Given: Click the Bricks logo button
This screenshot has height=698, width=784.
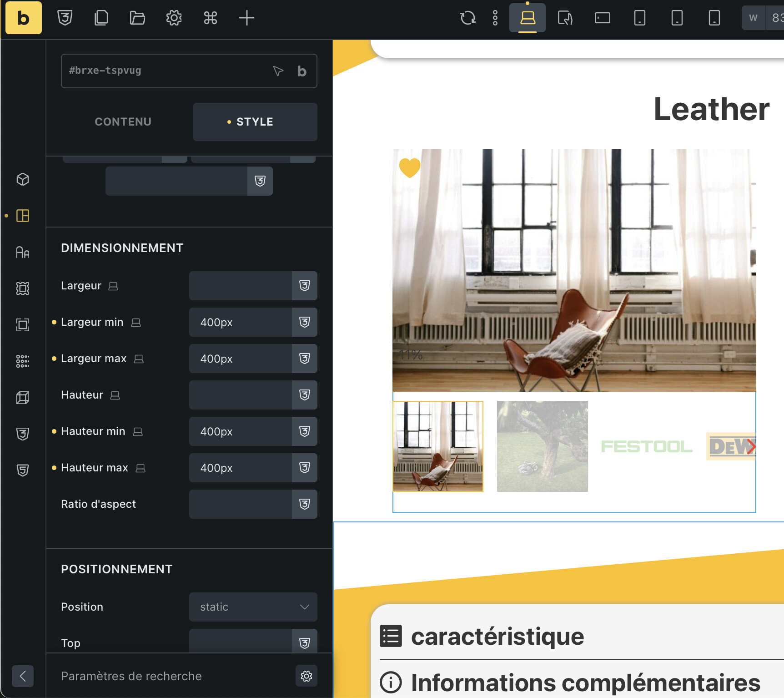Looking at the screenshot, I should (x=24, y=18).
